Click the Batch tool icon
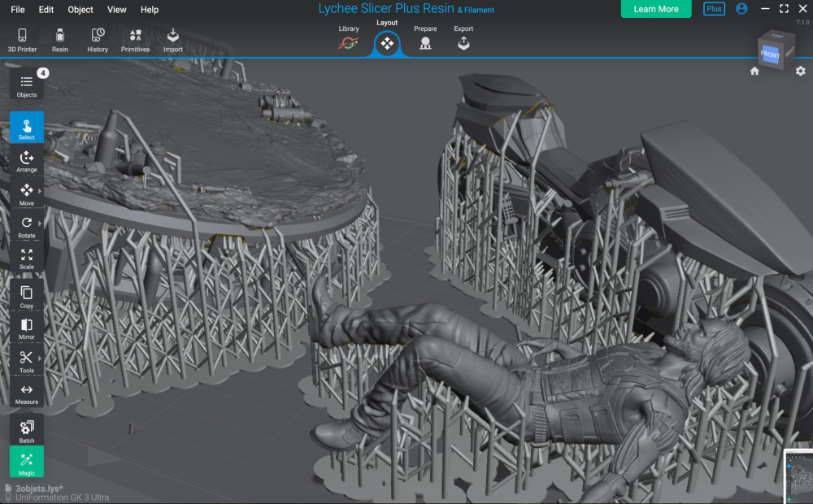This screenshot has height=504, width=813. [x=26, y=431]
